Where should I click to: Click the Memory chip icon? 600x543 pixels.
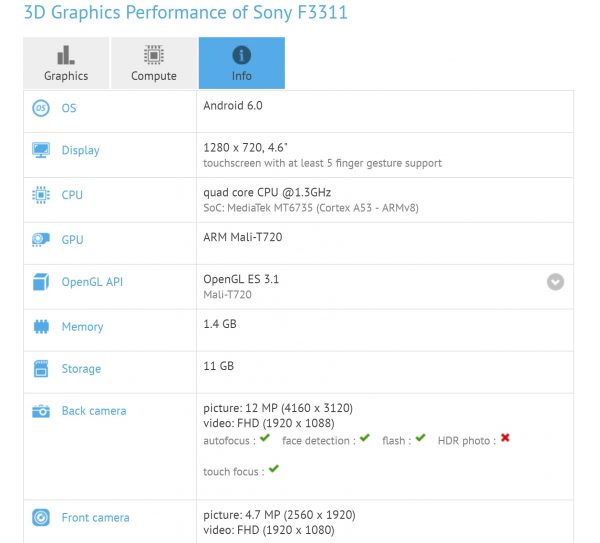tap(41, 326)
